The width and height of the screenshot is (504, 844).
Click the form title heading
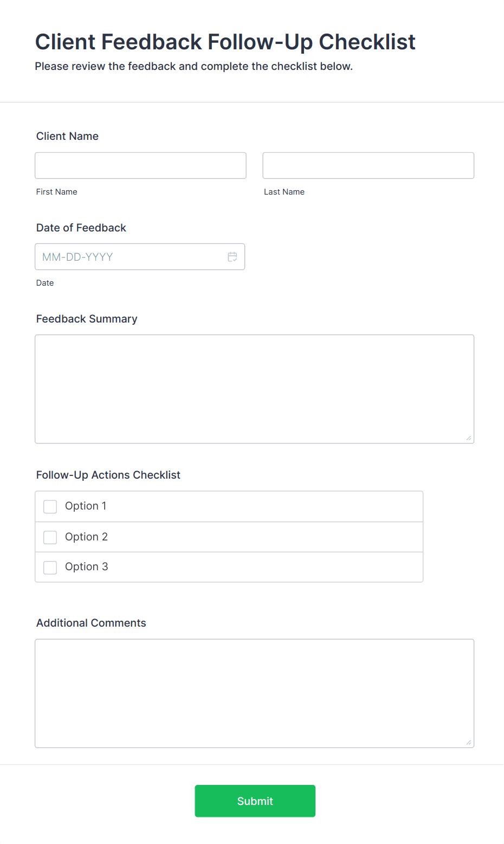225,42
